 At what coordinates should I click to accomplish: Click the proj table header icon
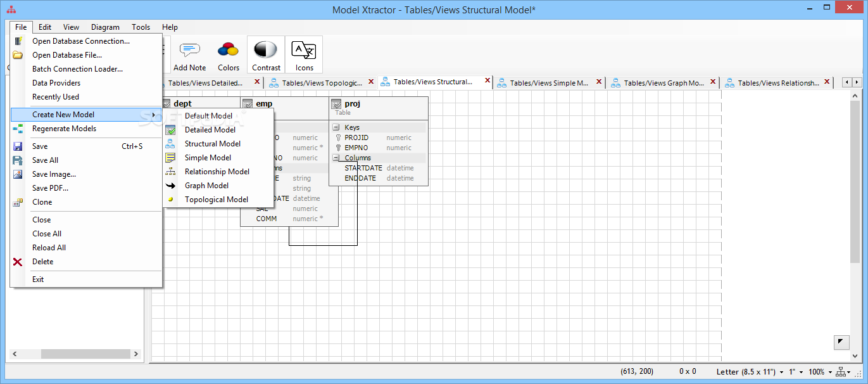(x=336, y=105)
